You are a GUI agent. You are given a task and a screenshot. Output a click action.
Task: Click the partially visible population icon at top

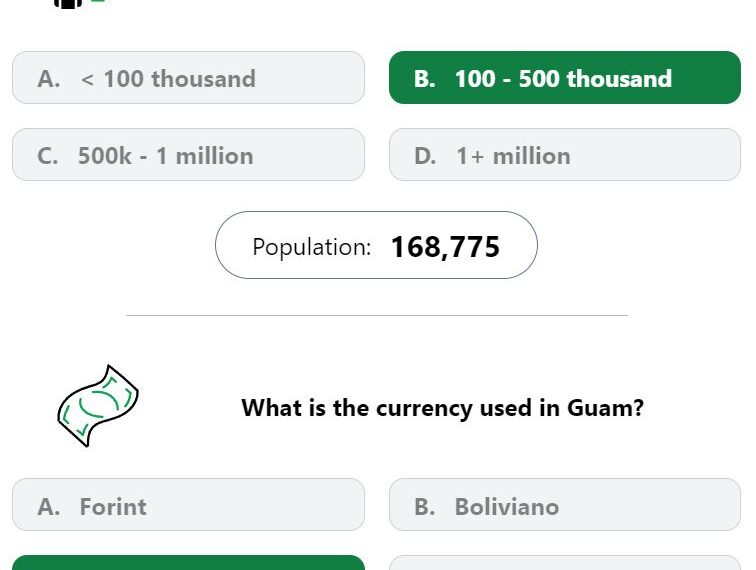coord(68,4)
